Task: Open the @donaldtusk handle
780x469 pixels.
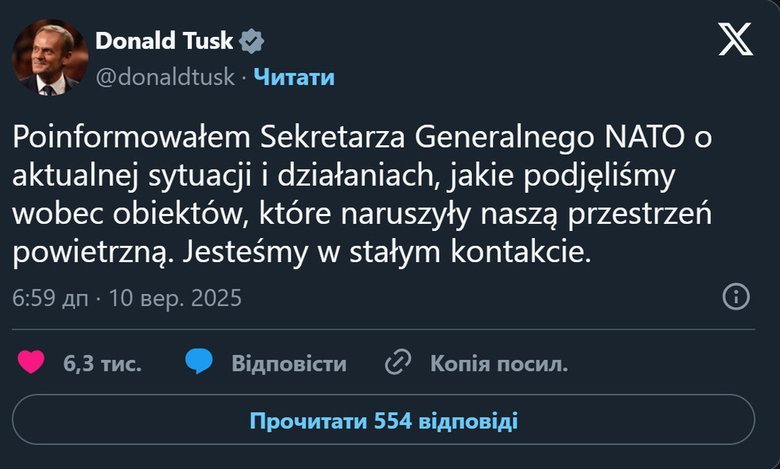Action: [165, 77]
